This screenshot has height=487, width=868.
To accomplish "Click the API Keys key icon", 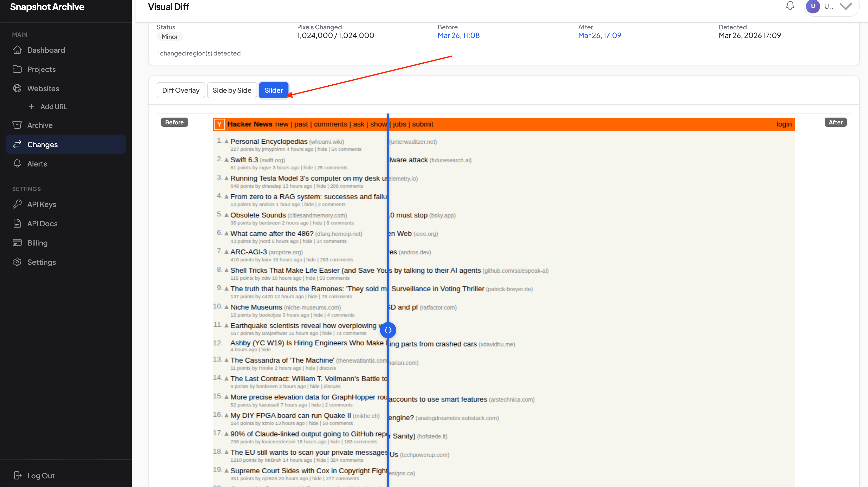I will [17, 204].
